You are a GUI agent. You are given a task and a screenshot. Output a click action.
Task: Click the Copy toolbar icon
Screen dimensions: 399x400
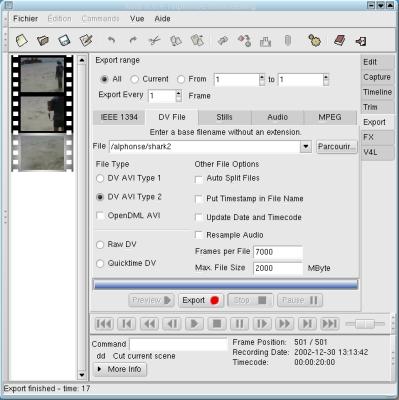pyautogui.click(x=176, y=41)
